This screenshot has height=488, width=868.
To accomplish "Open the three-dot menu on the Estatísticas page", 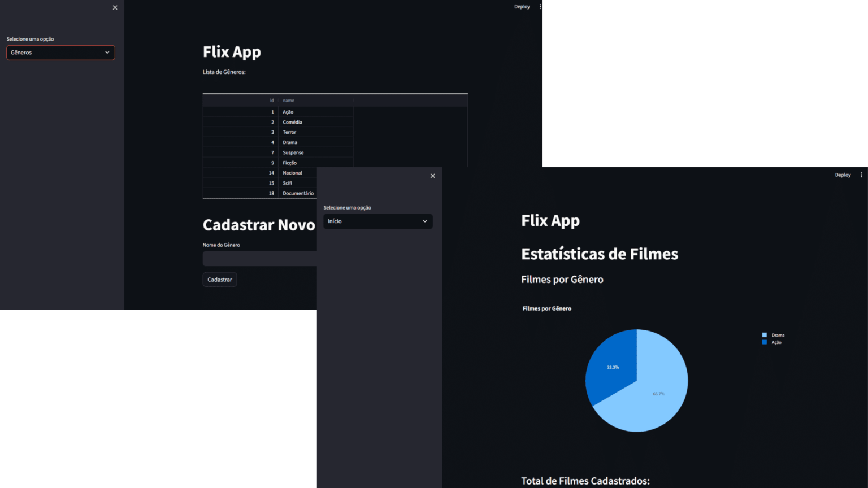I will tap(861, 175).
